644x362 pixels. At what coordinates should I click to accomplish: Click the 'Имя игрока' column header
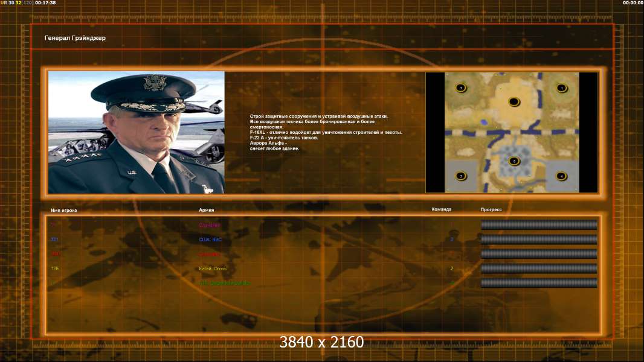pos(63,211)
